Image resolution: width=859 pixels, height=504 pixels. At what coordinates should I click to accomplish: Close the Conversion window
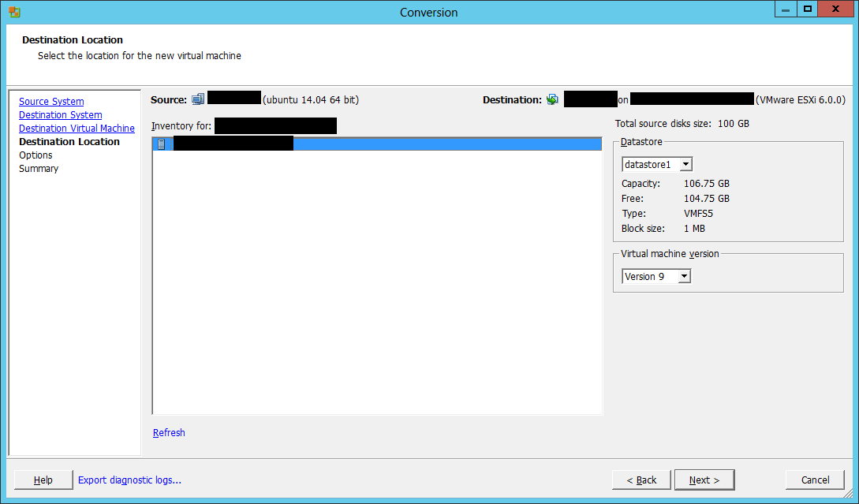click(x=836, y=9)
